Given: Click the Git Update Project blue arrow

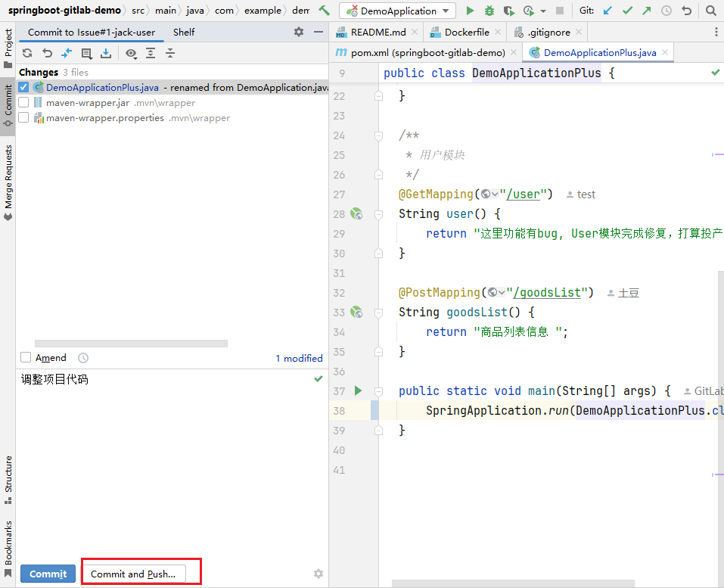Looking at the screenshot, I should [x=607, y=11].
